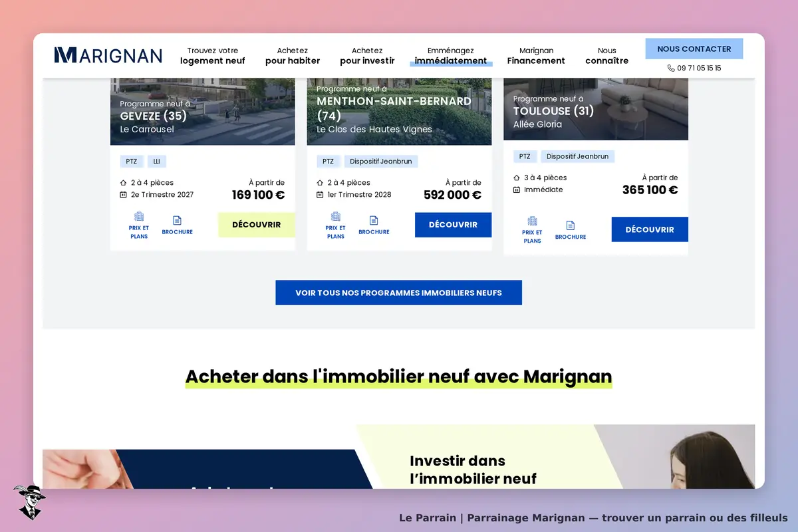Click house icon next to Menthon 2 à 4 pièces

click(320, 183)
